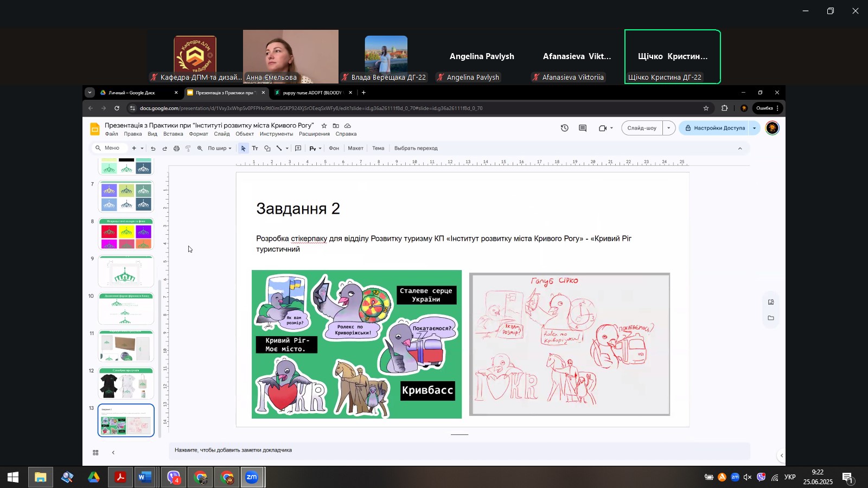This screenshot has width=868, height=488.
Task: Click the add comment toolbar icon
Action: pos(298,149)
